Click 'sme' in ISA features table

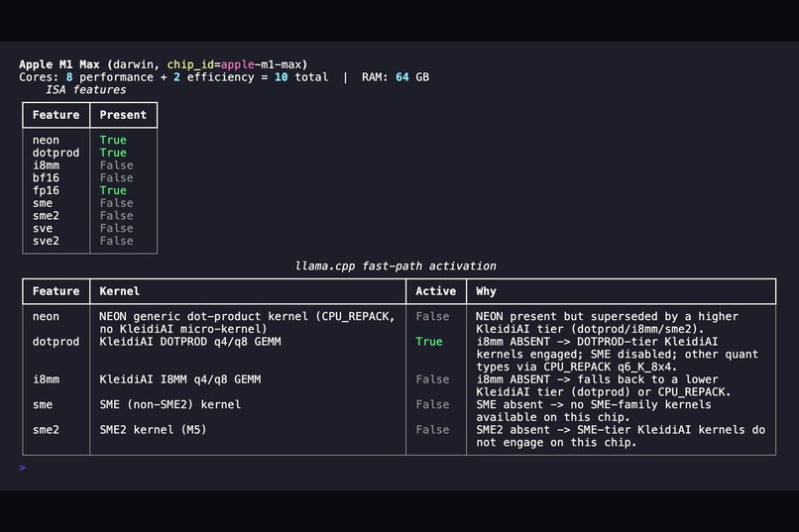pos(43,203)
